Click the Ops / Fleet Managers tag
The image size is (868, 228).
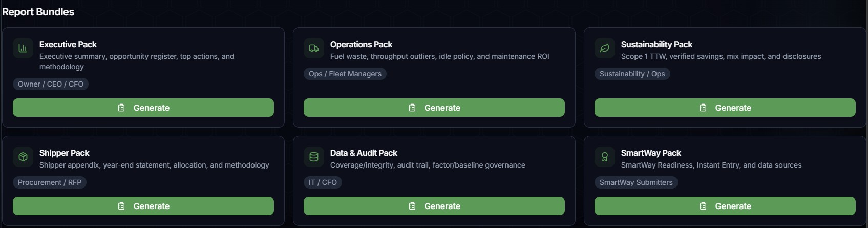(345, 74)
